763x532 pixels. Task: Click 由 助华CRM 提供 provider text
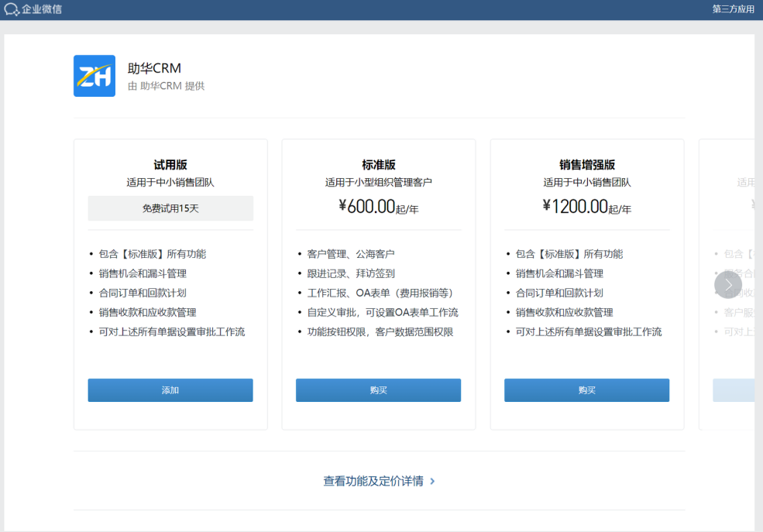coord(166,86)
